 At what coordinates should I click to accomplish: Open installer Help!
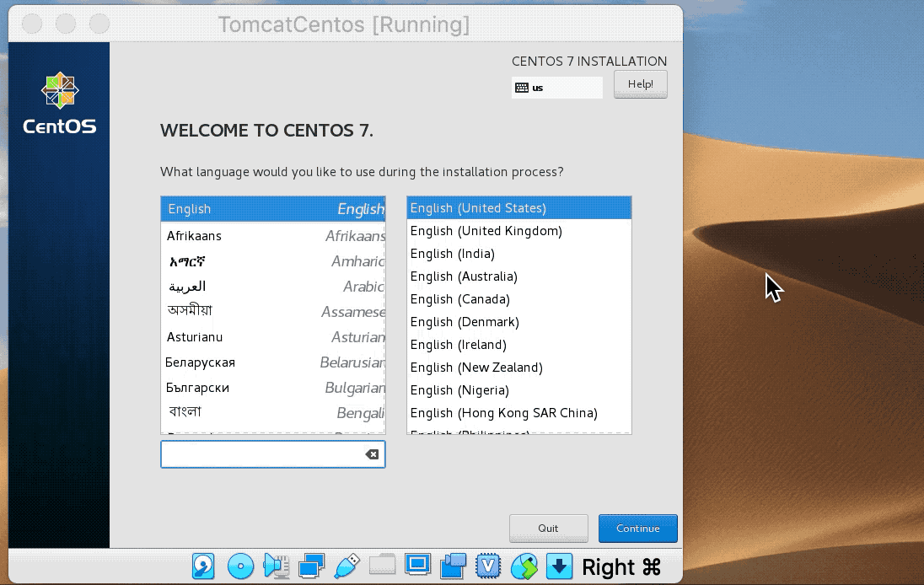pos(640,84)
